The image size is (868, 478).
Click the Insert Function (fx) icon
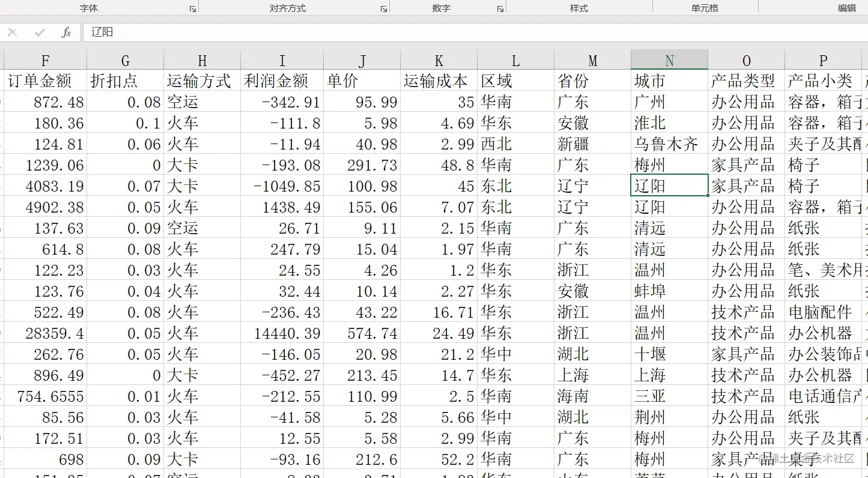[x=65, y=32]
